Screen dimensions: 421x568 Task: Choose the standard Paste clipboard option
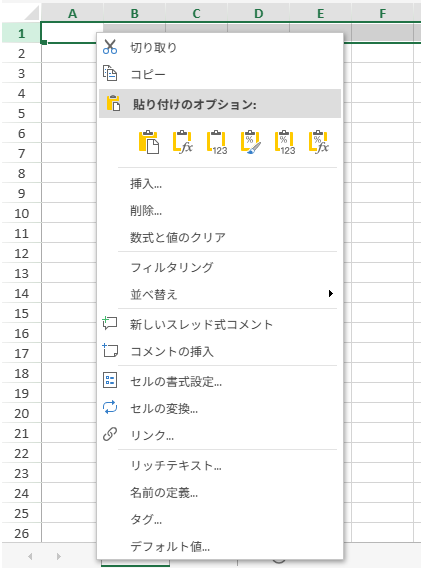149,142
